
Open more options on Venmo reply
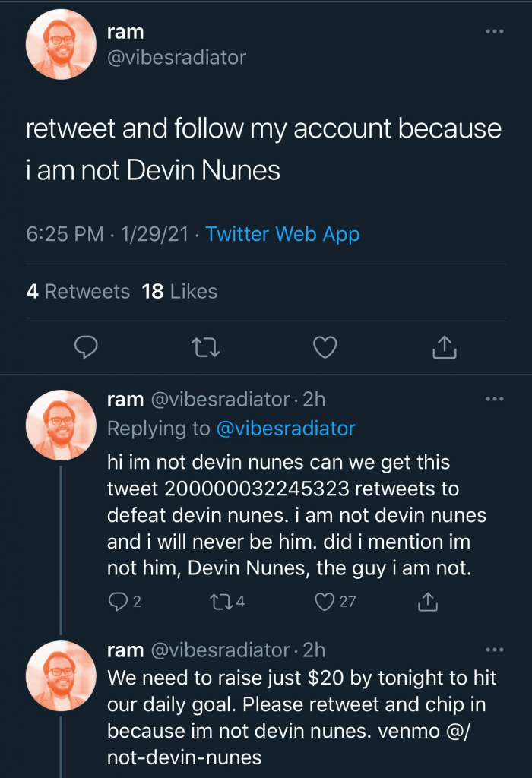494,650
